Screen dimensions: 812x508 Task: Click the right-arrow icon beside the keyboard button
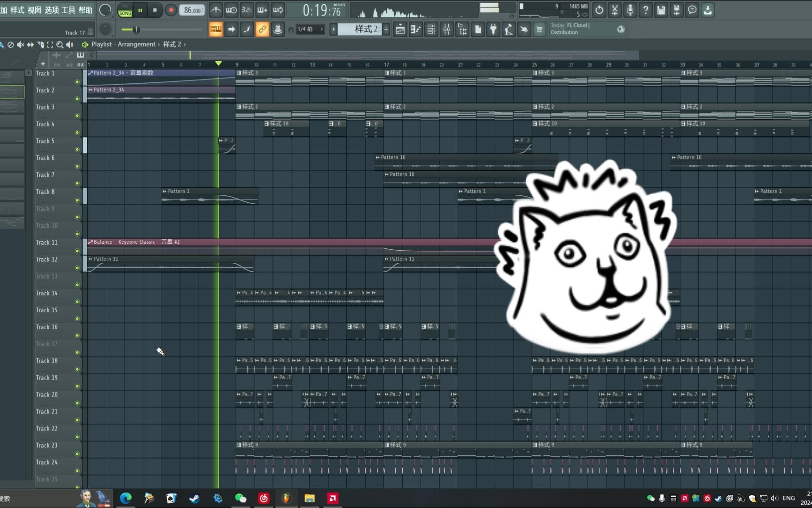point(231,30)
